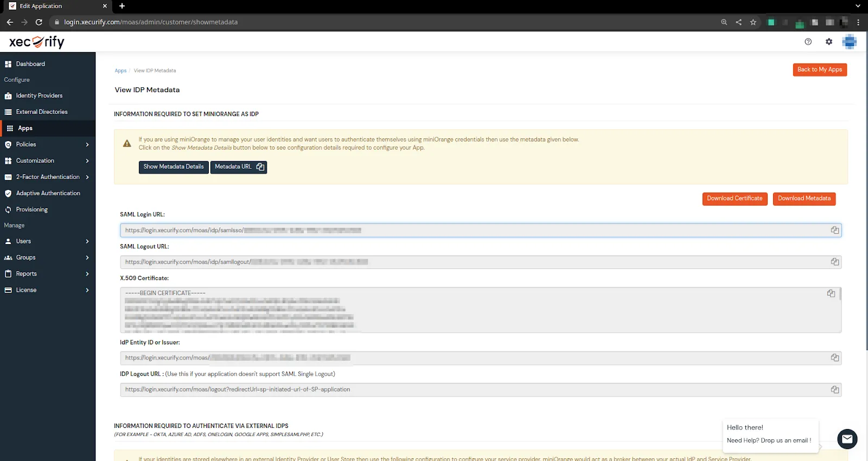Click the Dashboard grid icon
This screenshot has height=461, width=868.
click(8, 64)
